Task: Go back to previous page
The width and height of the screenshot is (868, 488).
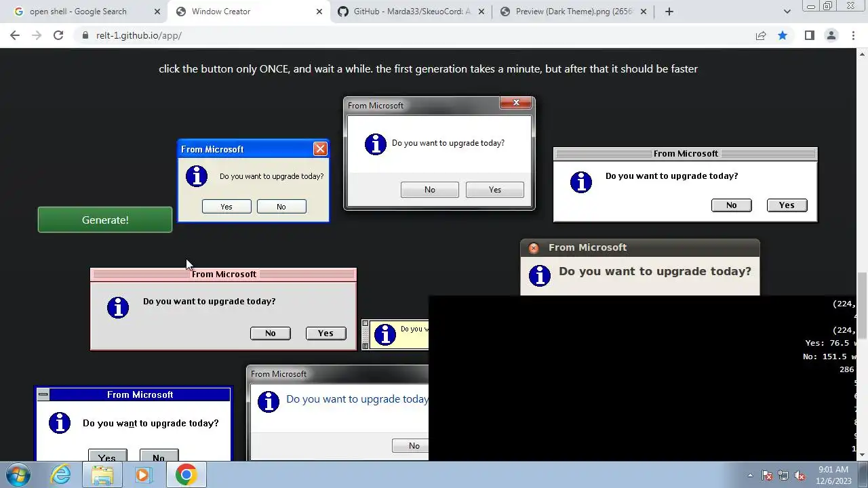Action: tap(15, 35)
